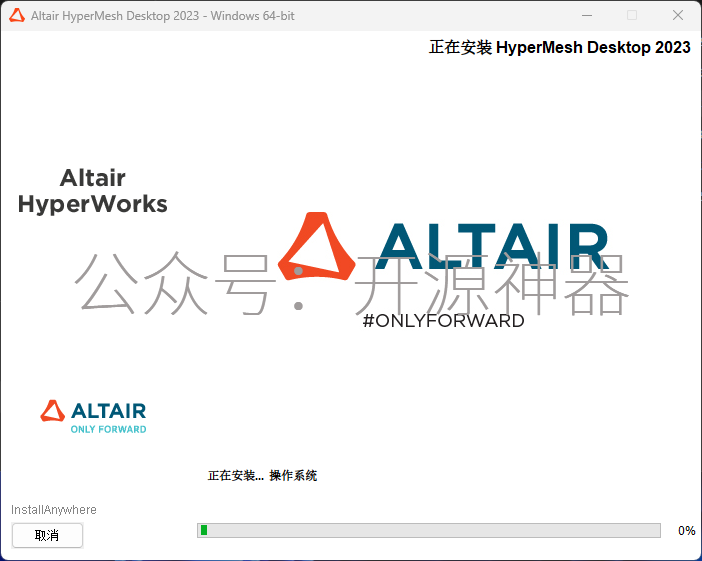Click the Altair HyperWorks heading
702x561 pixels.
click(x=93, y=191)
